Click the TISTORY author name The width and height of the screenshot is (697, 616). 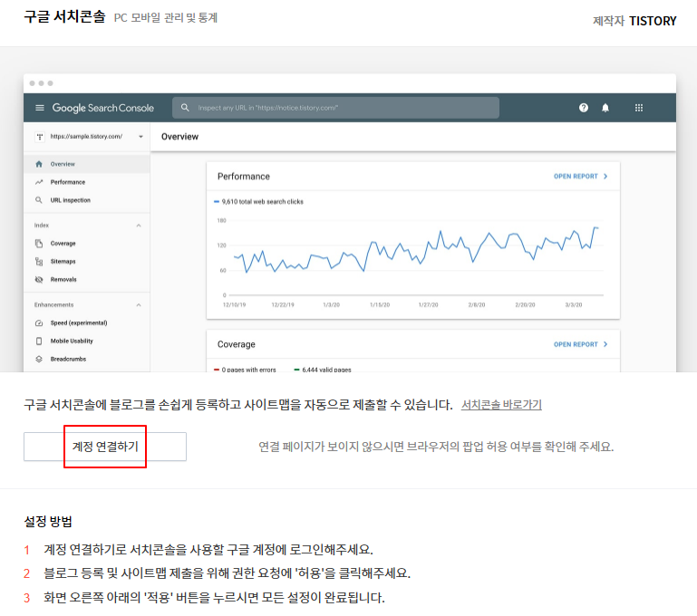pos(653,21)
